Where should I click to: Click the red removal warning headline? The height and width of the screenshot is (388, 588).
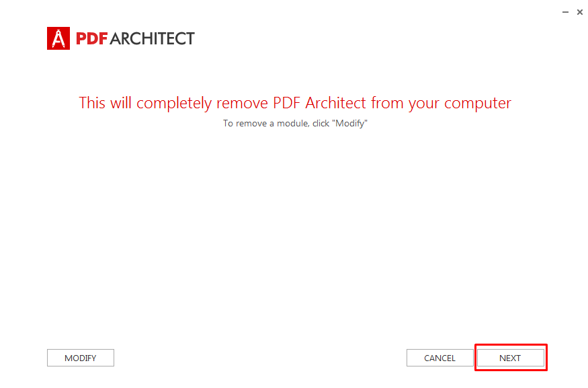click(295, 103)
